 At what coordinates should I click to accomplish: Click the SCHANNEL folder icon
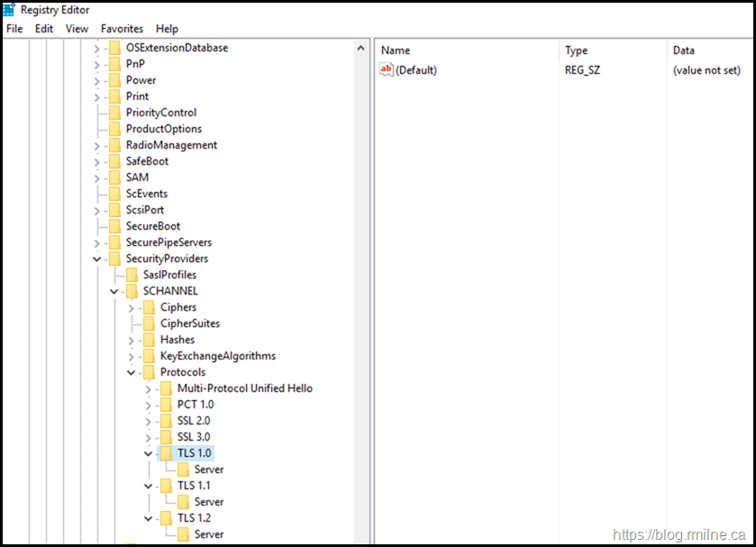click(132, 291)
